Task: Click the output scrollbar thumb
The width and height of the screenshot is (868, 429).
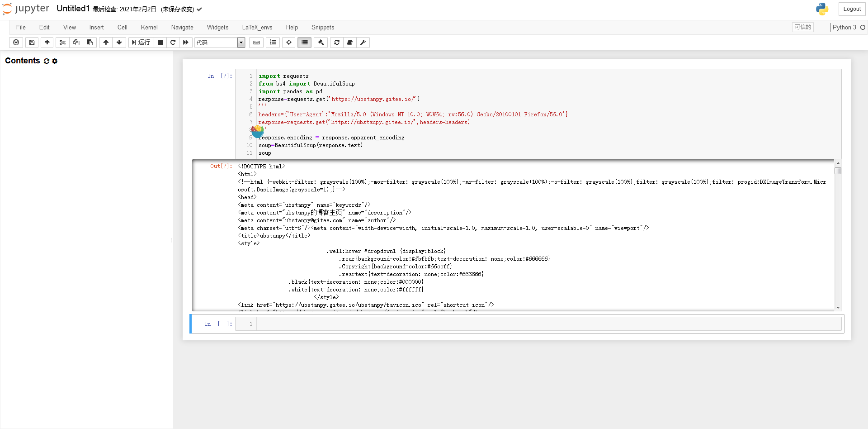Action: coord(838,171)
